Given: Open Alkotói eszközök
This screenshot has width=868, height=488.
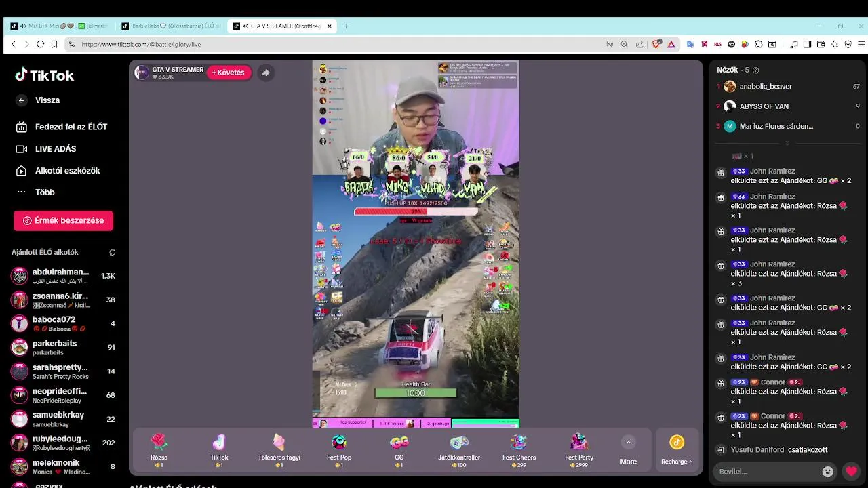Looking at the screenshot, I should point(58,171).
